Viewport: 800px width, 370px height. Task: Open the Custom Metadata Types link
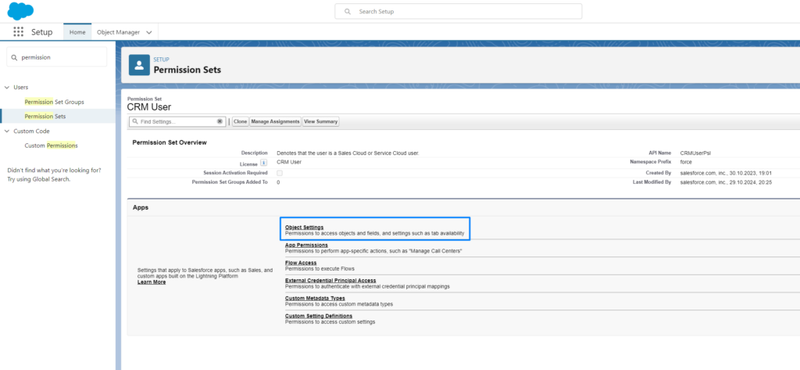(x=315, y=298)
